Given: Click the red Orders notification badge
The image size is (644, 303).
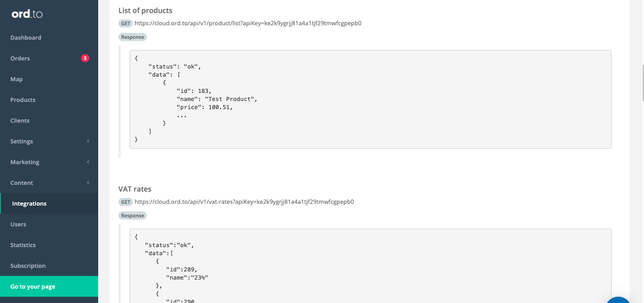Looking at the screenshot, I should [85, 58].
